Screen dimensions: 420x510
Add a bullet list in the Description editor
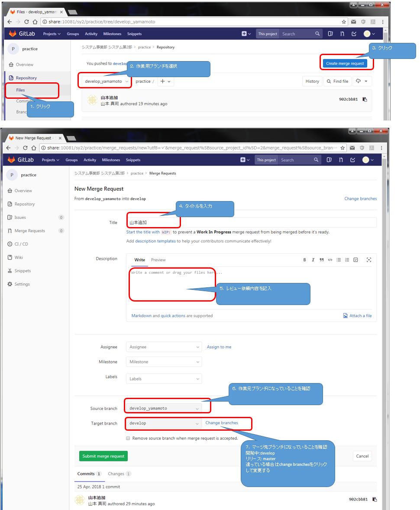pyautogui.click(x=339, y=260)
